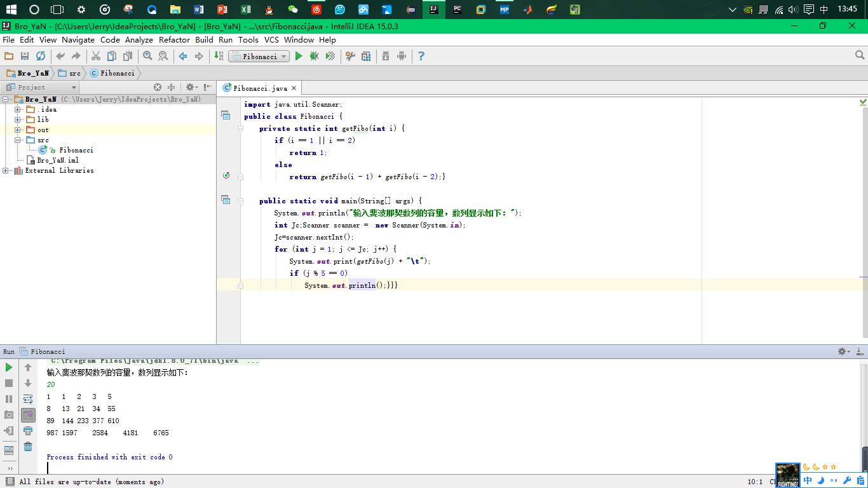Run Fibonacci with the green toolbar play button
This screenshot has width=868, height=488.
tap(299, 56)
